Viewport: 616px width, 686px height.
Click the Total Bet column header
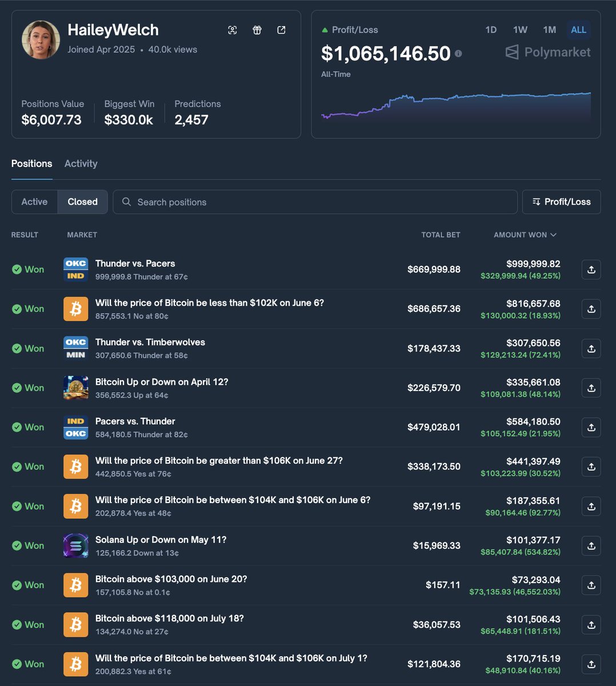441,235
